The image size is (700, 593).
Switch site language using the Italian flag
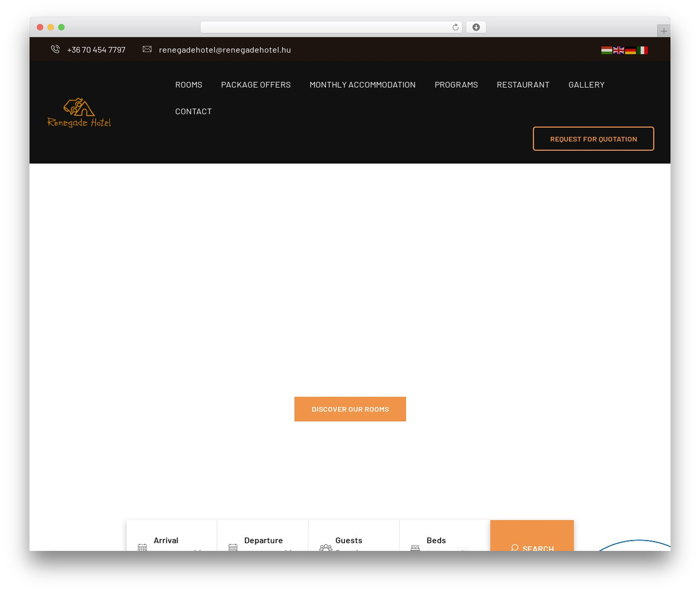pos(643,50)
